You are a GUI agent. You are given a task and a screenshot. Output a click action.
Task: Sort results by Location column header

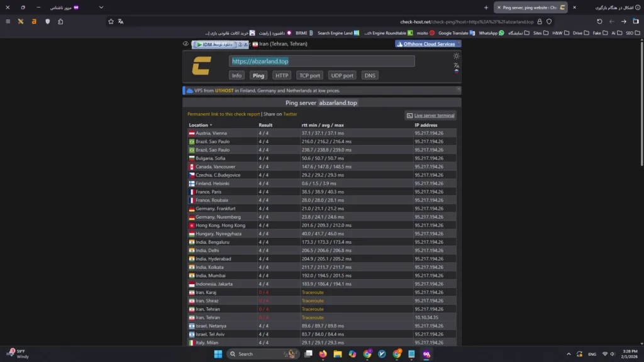click(200, 125)
